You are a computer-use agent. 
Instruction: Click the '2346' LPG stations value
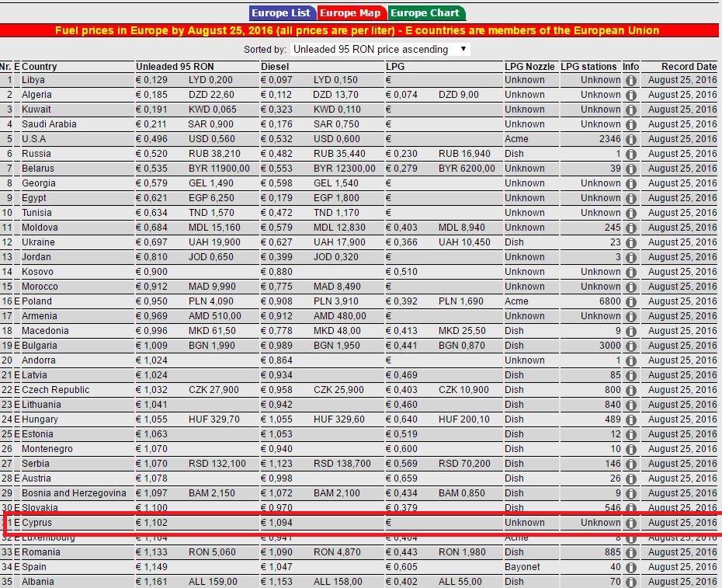609,139
